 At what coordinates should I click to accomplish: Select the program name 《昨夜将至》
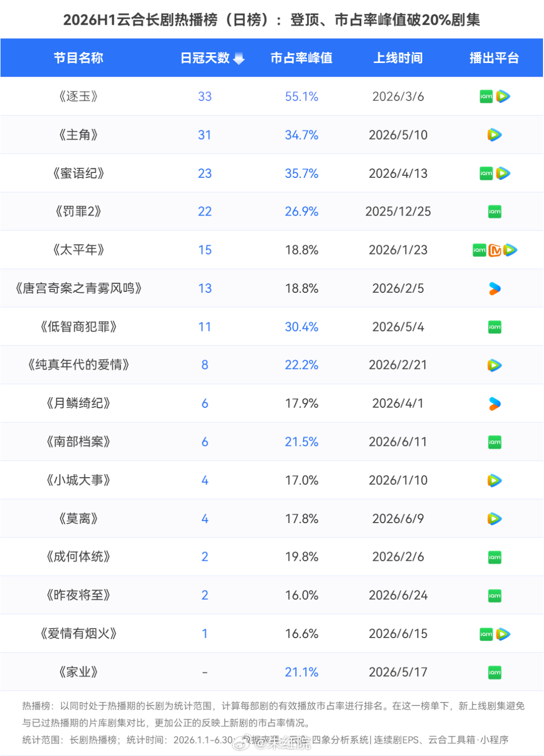(x=79, y=595)
